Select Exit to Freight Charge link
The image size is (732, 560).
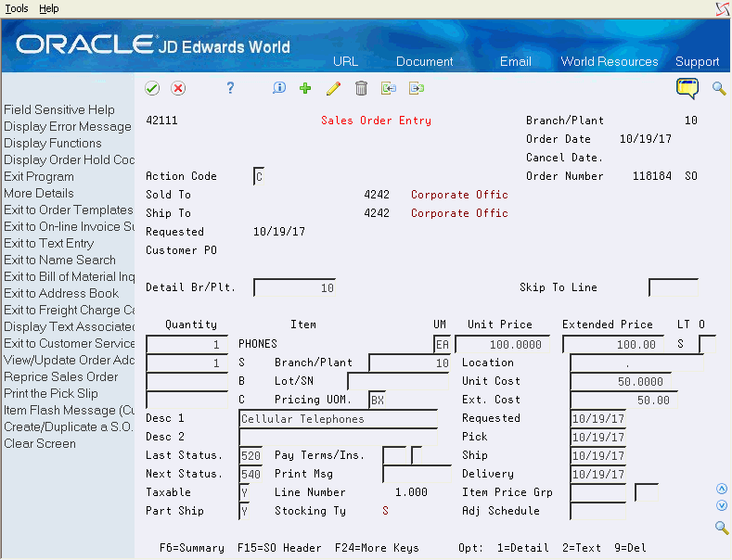69,310
